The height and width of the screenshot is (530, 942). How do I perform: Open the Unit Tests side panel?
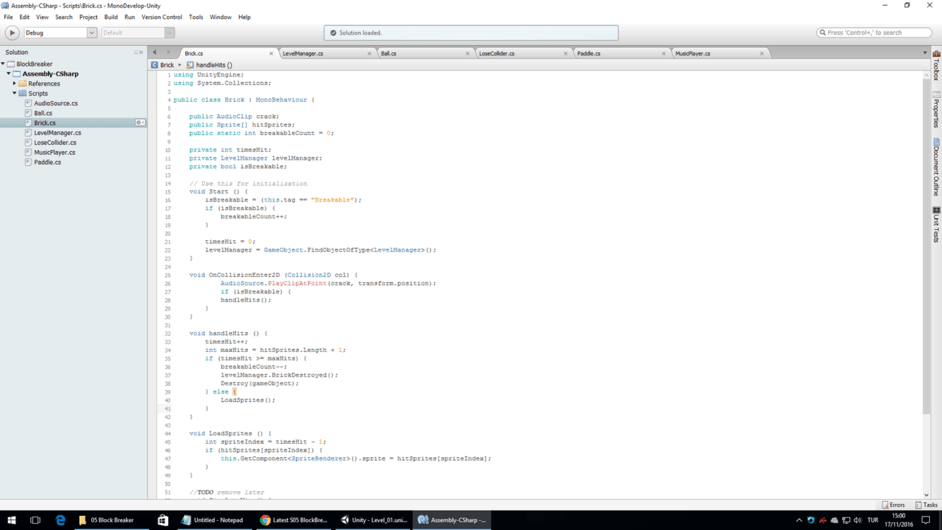[x=936, y=225]
